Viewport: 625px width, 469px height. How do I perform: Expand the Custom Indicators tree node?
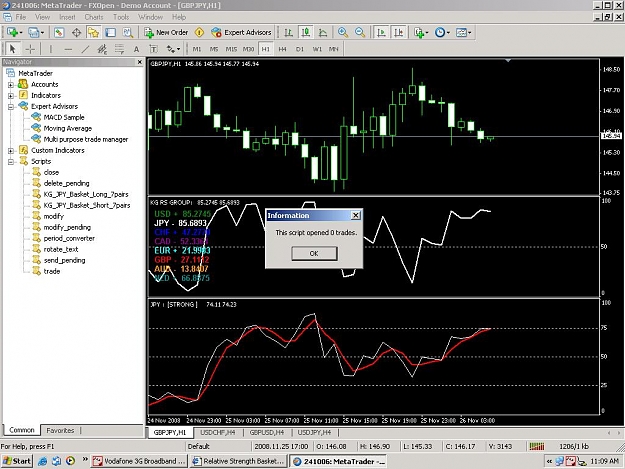point(11,151)
